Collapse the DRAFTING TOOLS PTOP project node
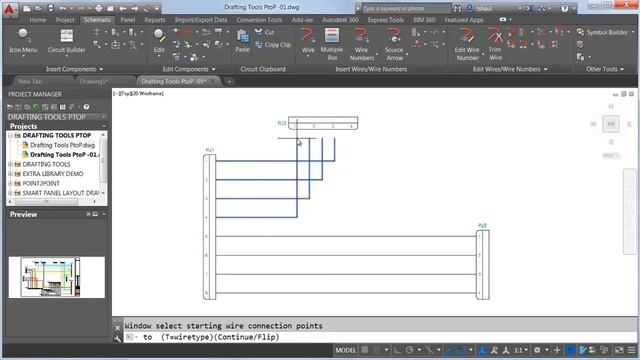640x360 pixels. coord(10,135)
